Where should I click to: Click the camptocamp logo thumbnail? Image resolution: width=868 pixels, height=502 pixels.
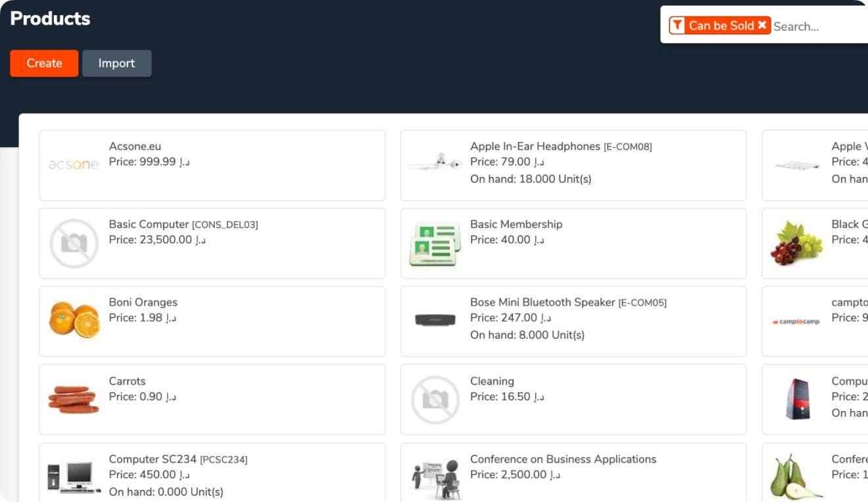[x=797, y=322]
